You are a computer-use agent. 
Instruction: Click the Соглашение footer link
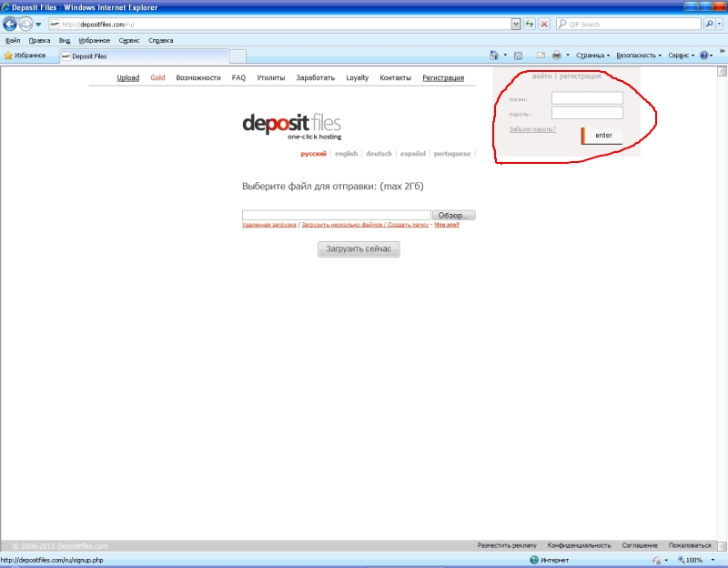[x=640, y=545]
